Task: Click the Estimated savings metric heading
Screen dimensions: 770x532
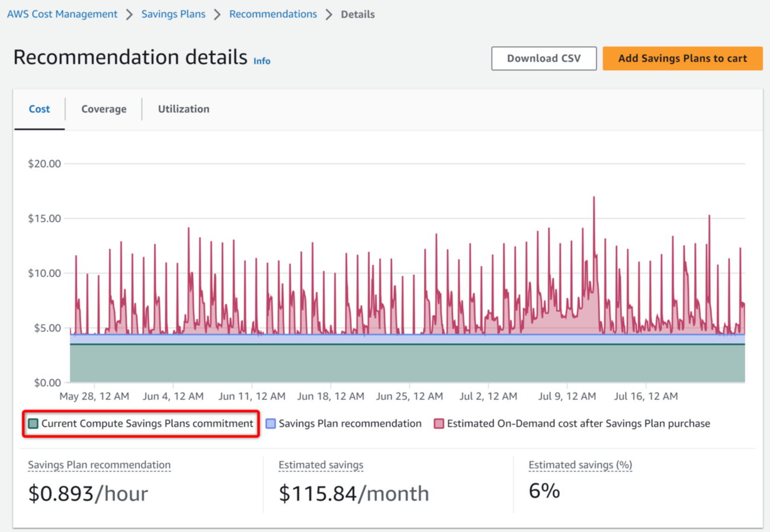Action: pyautogui.click(x=321, y=465)
